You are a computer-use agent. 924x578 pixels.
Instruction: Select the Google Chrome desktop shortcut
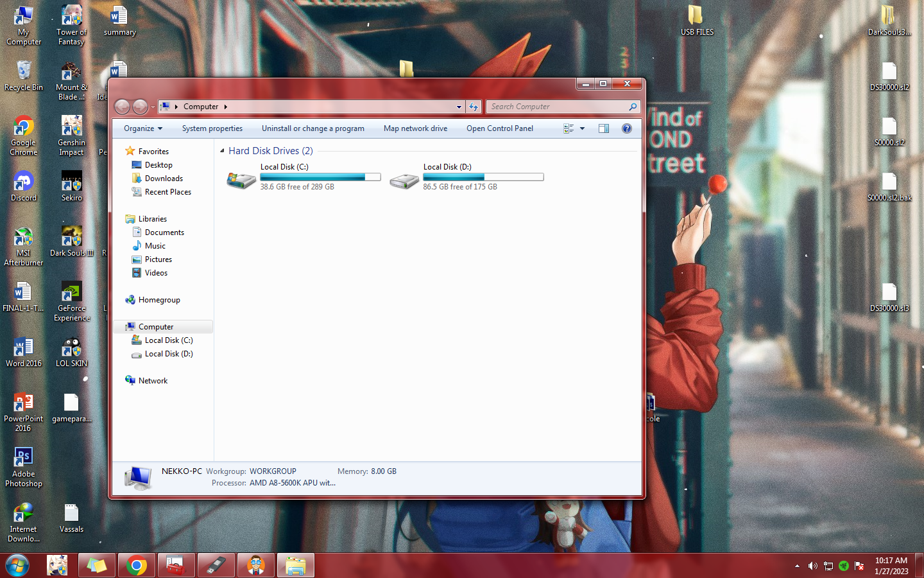(24, 136)
